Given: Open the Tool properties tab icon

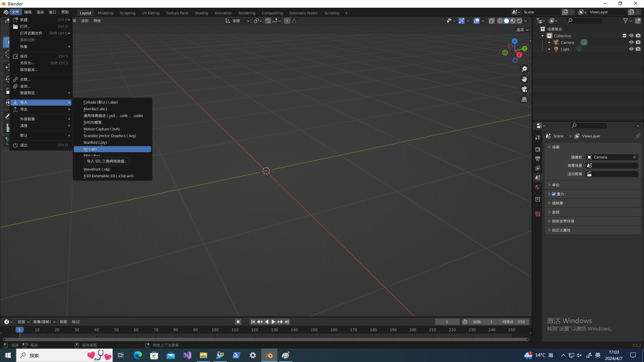Looking at the screenshot, I should click(538, 137).
